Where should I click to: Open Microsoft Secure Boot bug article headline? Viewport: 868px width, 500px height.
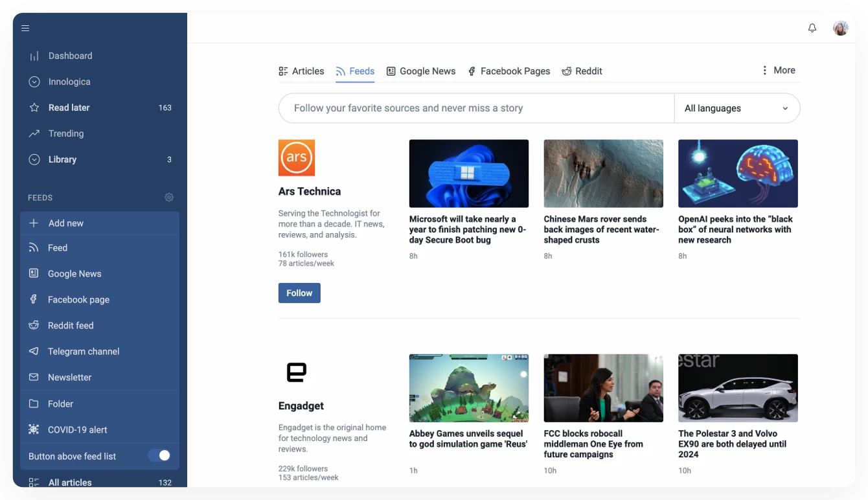[x=468, y=229]
